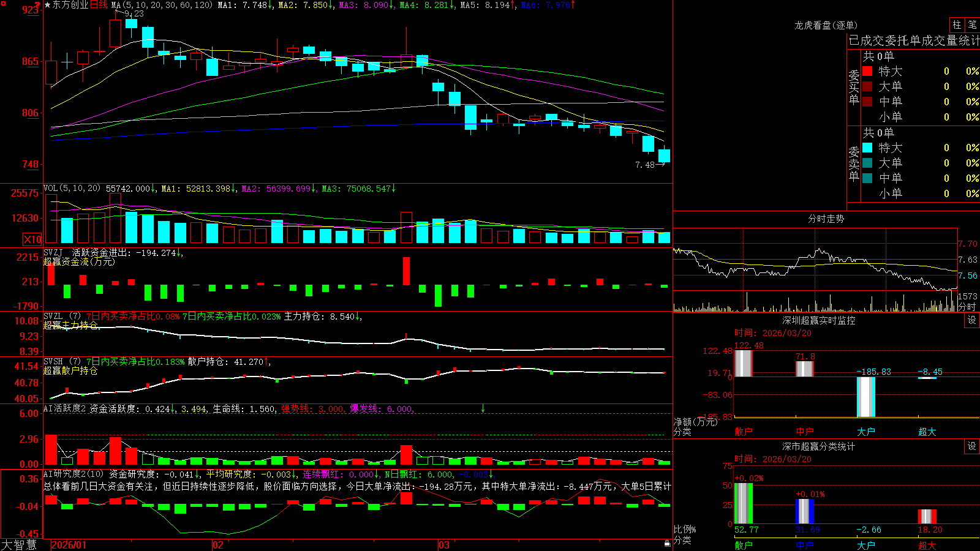Viewport: 980px width, 551px height.
Task: Click the green 散户 ratio bar labeled +0.02%
Action: (x=743, y=503)
